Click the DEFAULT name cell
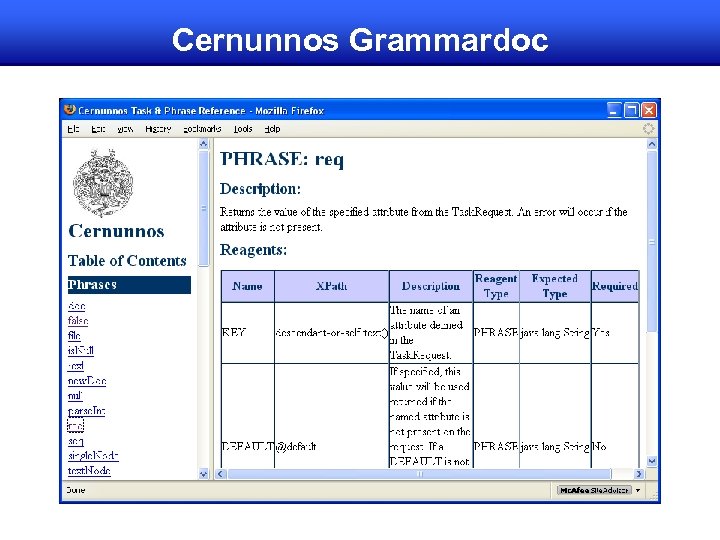This screenshot has height=540, width=720. click(248, 446)
